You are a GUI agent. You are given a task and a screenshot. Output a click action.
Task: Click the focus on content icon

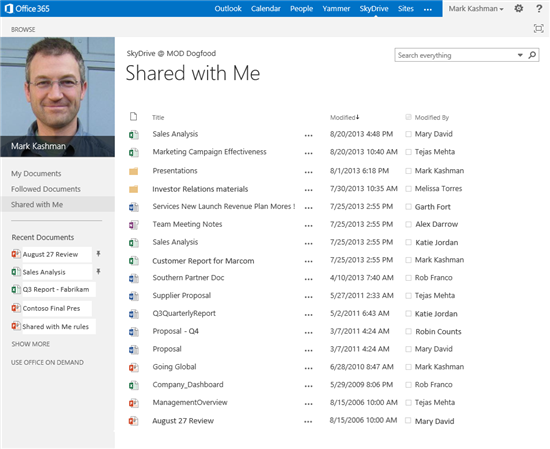coord(539,28)
